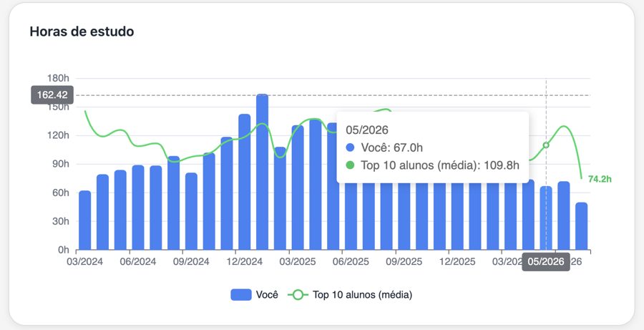Click the blue bar for 03/2024
This screenshot has width=644, height=330.
pos(85,220)
